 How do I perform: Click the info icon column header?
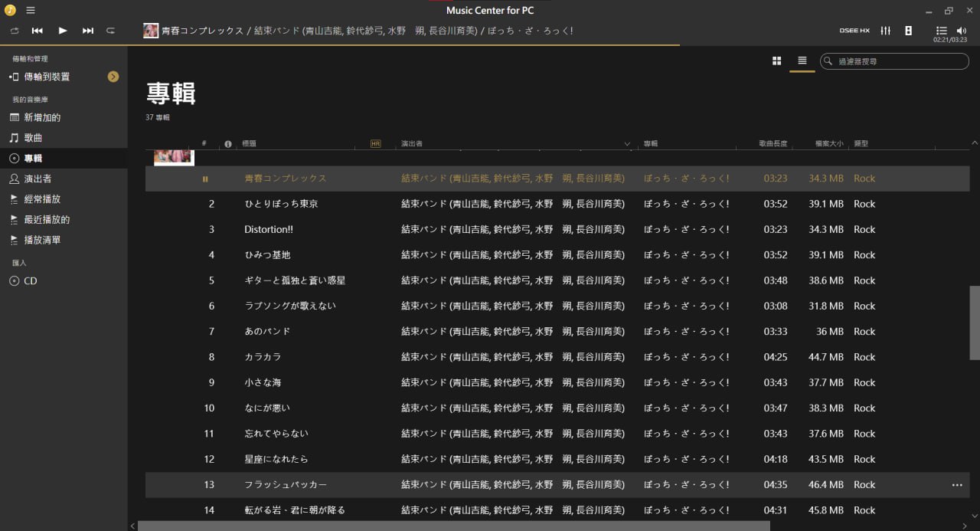pyautogui.click(x=228, y=143)
